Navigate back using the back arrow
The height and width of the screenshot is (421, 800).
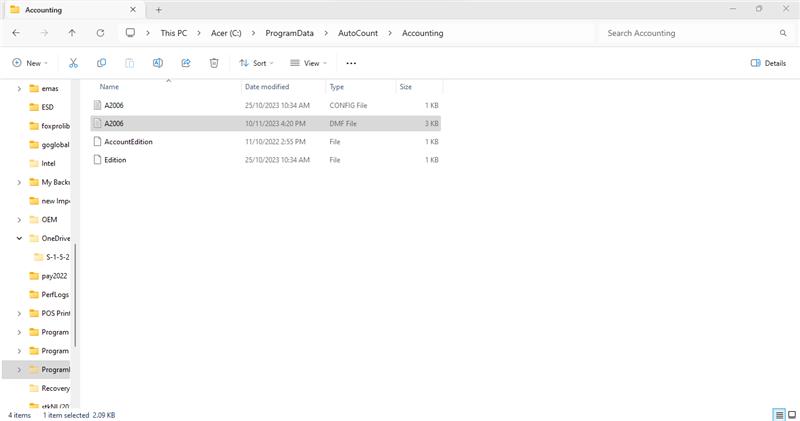click(x=16, y=33)
